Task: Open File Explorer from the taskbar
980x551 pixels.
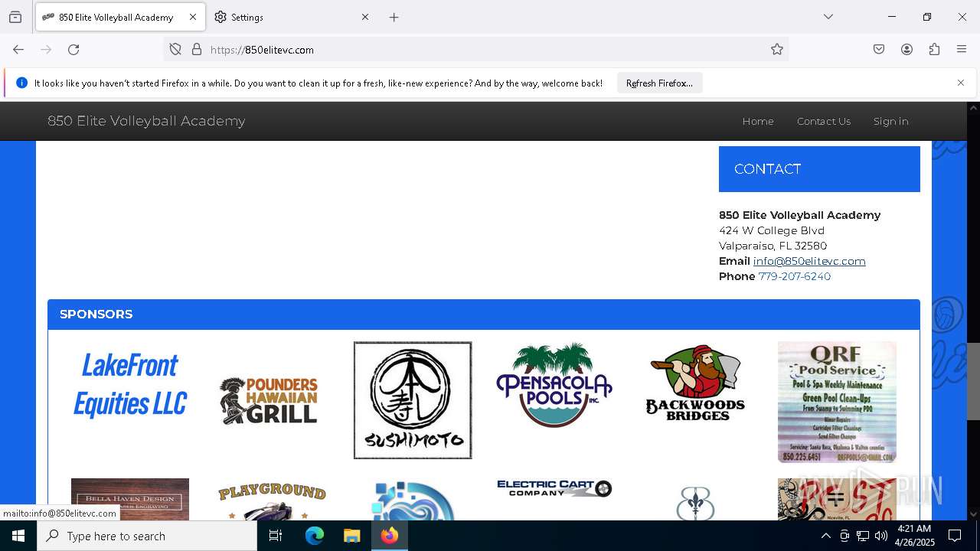Action: click(x=351, y=536)
